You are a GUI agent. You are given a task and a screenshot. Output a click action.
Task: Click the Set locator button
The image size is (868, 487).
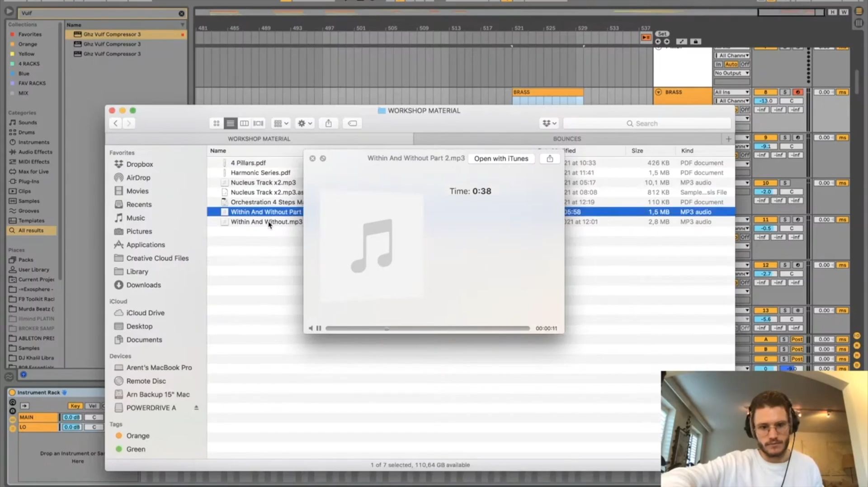662,34
